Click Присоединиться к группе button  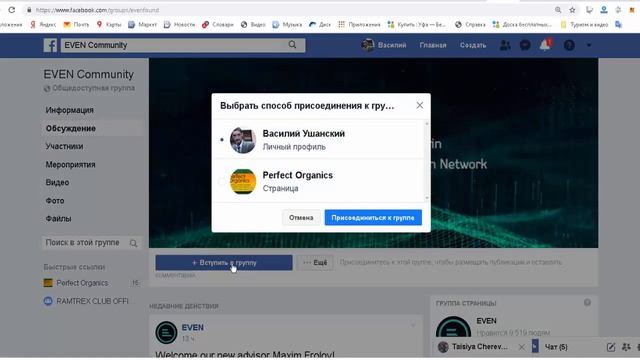pyautogui.click(x=373, y=218)
